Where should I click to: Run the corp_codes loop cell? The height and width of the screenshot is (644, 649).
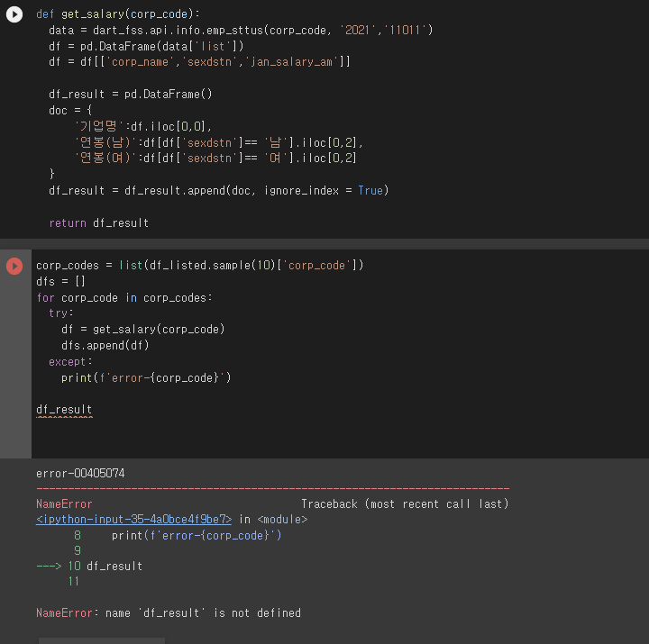point(14,266)
